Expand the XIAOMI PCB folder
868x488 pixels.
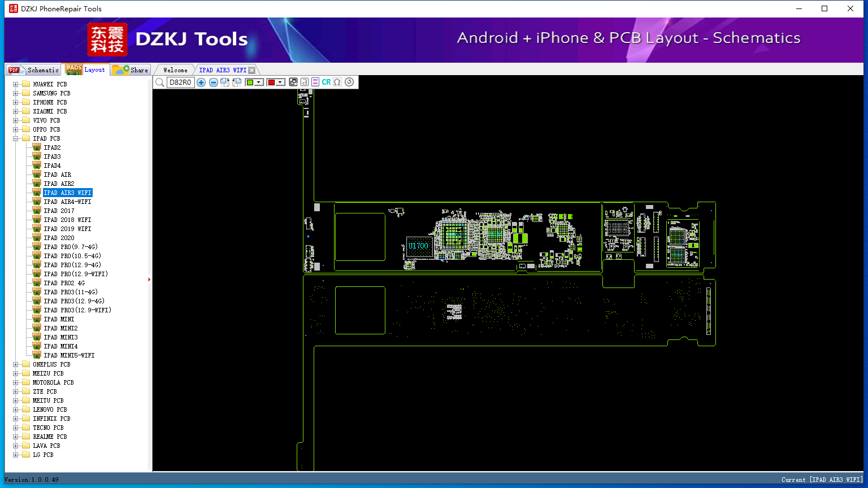coord(16,111)
